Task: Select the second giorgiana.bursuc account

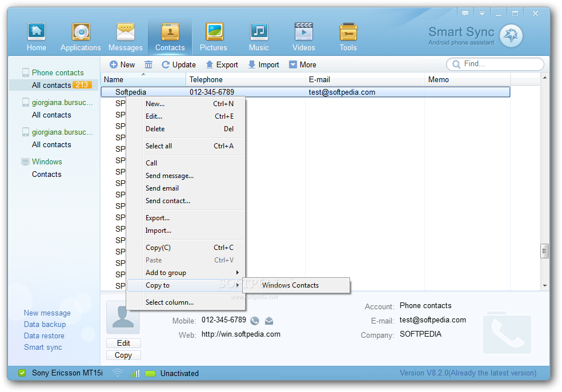Action: coord(57,132)
